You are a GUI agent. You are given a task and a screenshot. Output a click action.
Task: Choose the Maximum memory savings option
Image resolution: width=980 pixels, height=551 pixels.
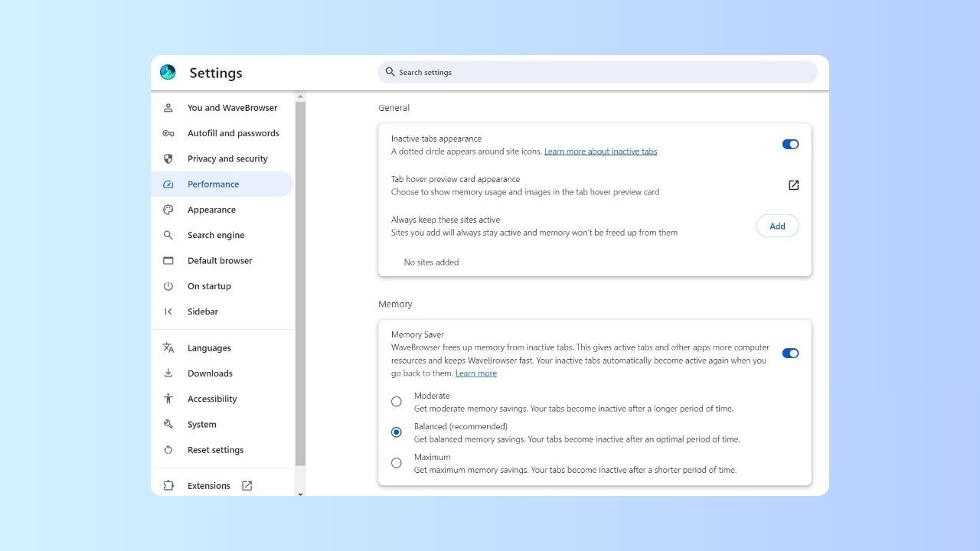coord(397,463)
